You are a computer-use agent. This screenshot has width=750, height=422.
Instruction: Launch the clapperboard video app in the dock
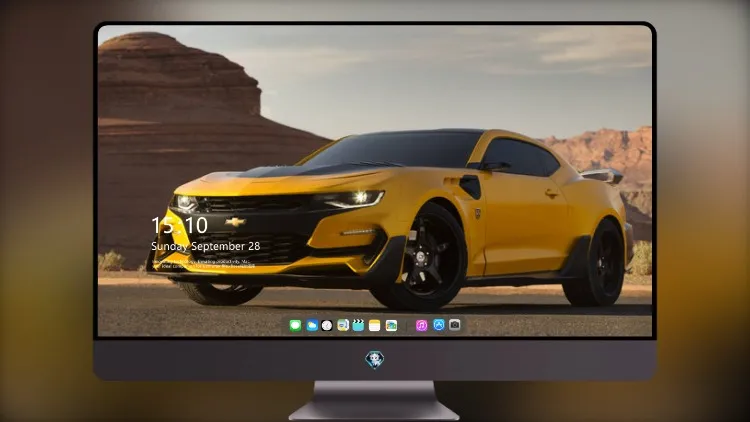pos(358,325)
